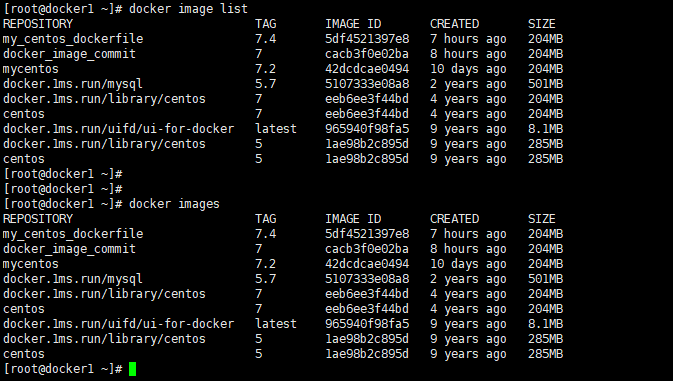
Task: Click image ID 42dcdcae0494 in docker image list output
Action: coord(367,69)
